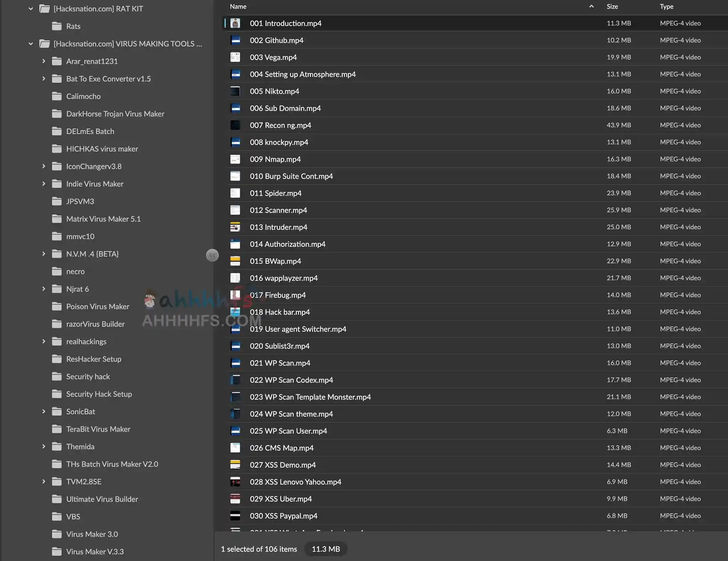
Task: Click the sidebar collapse arrow button
Action: [212, 255]
